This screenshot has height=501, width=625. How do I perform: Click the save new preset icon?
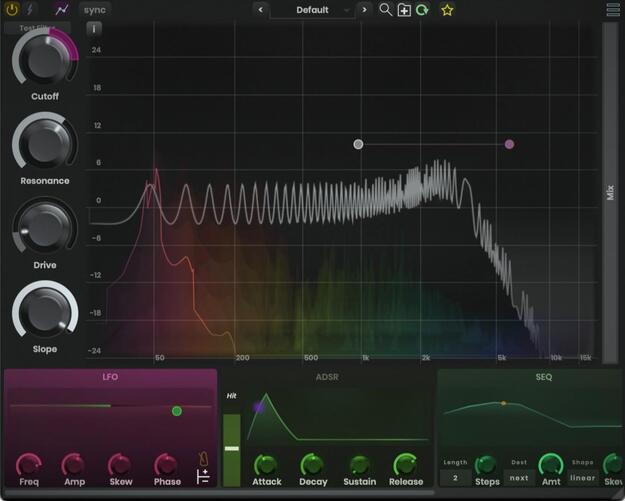click(x=404, y=10)
